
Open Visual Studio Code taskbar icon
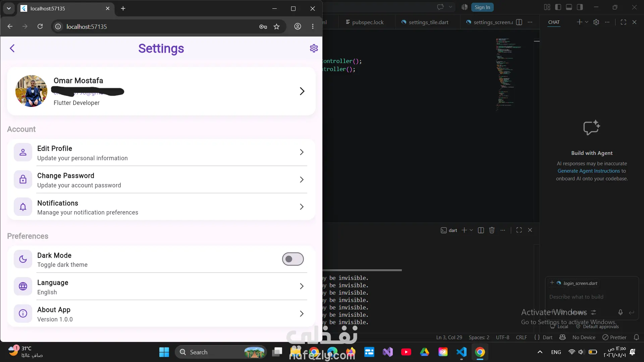[x=462, y=352]
